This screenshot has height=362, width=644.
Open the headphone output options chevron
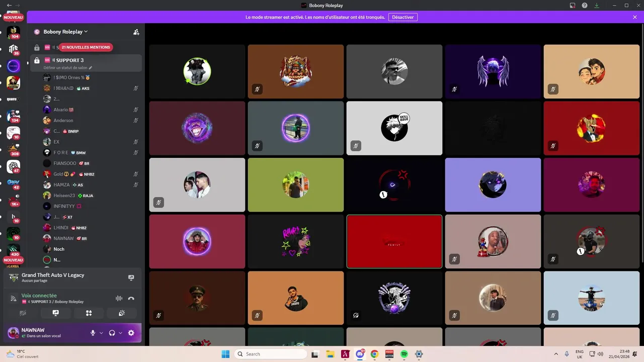tap(120, 333)
